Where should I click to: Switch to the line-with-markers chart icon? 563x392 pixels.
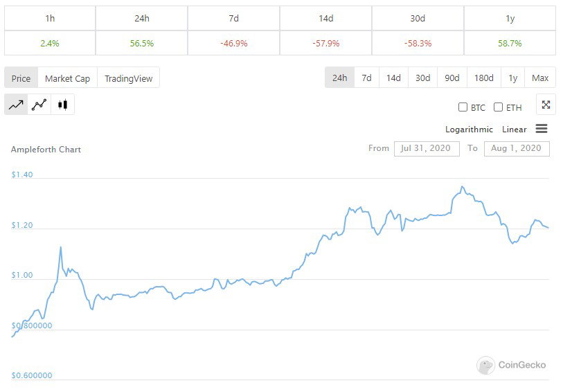39,105
